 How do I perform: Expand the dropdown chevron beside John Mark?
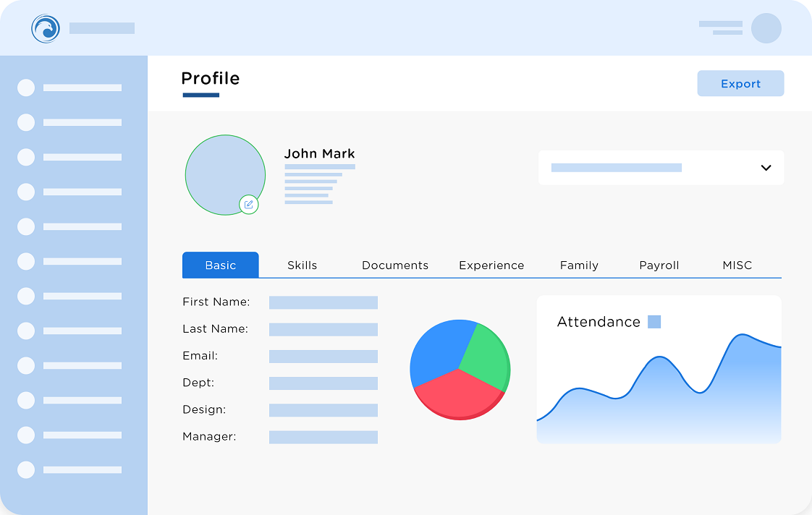(x=766, y=168)
